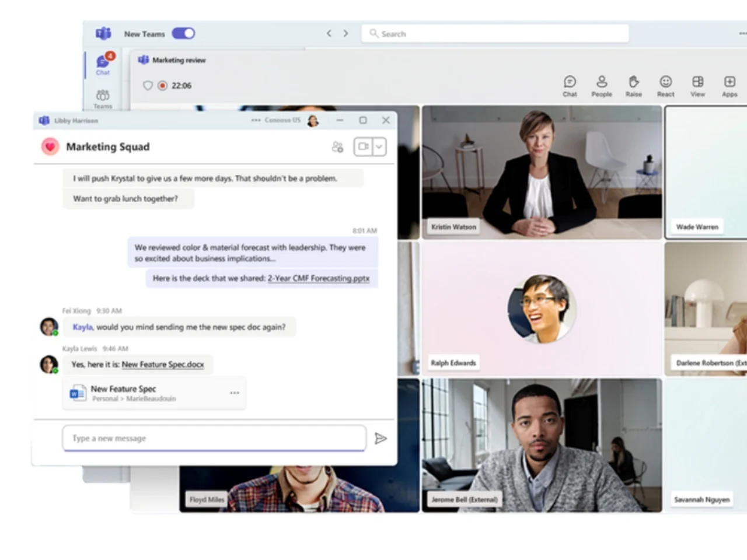Open the New Feature Spec.docx link
This screenshot has height=560, width=747.
tap(163, 364)
